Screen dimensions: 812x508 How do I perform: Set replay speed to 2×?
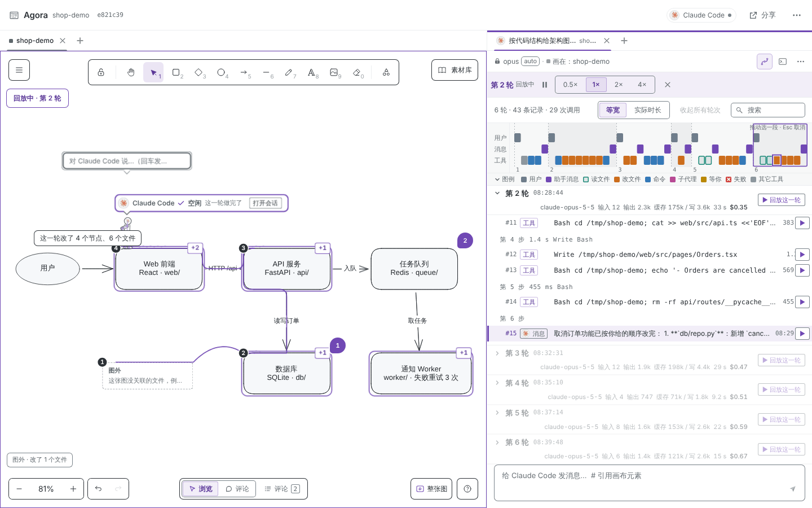(619, 85)
